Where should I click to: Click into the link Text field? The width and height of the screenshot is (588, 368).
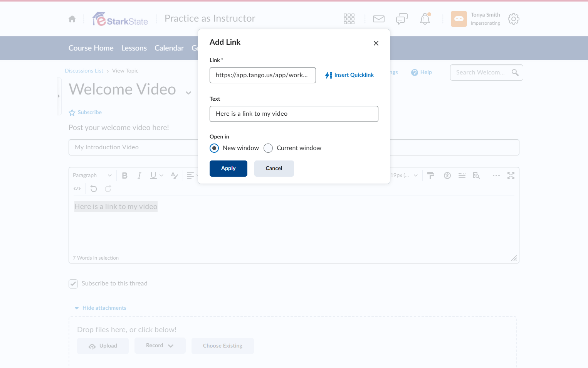[x=294, y=114]
